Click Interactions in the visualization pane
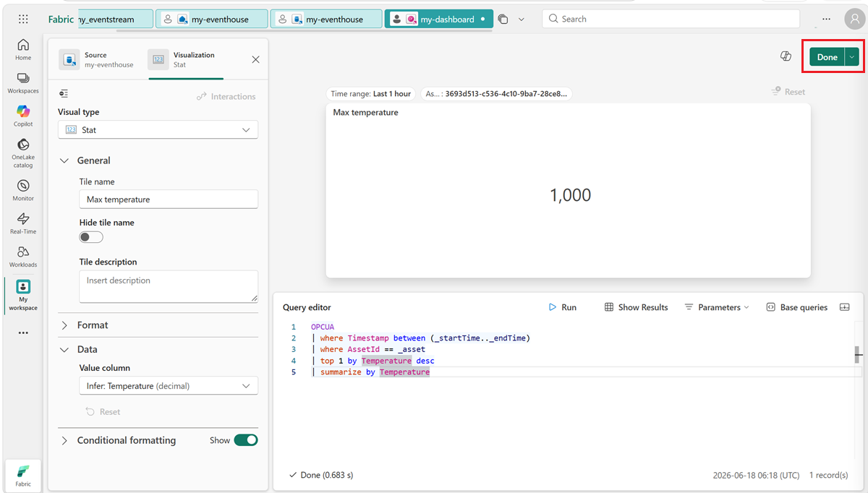Image resolution: width=868 pixels, height=493 pixels. [226, 96]
